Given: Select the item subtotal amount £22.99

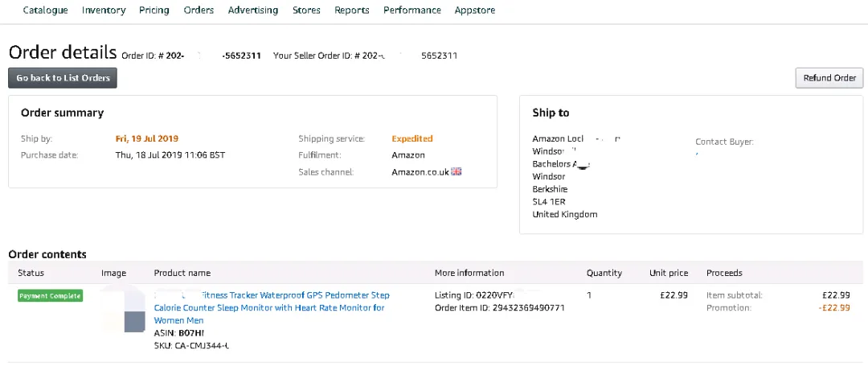Looking at the screenshot, I should [x=836, y=295].
